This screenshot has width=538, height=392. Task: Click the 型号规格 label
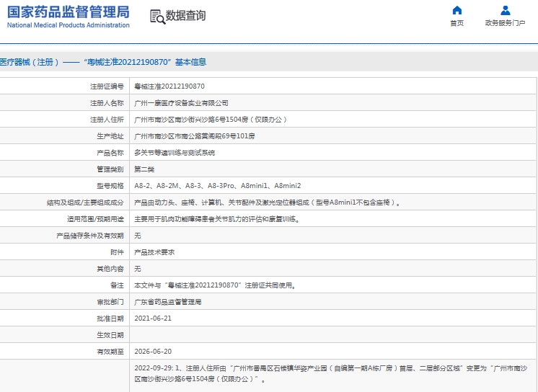pyautogui.click(x=110, y=186)
